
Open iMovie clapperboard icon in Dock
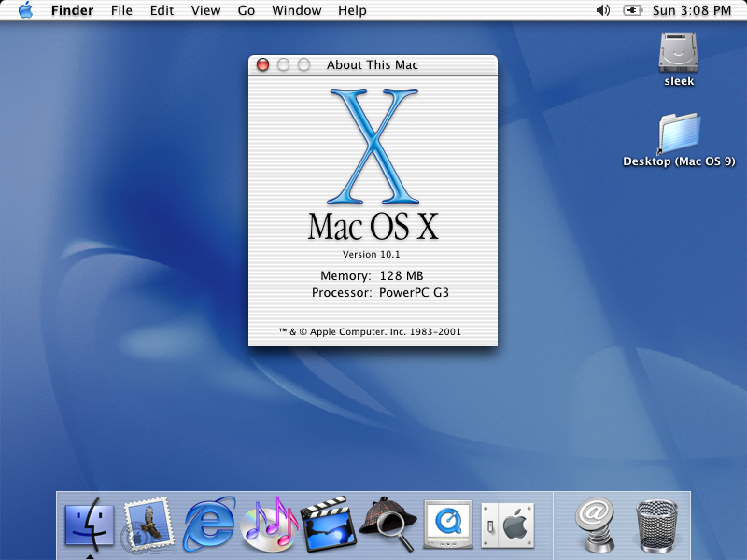(329, 524)
